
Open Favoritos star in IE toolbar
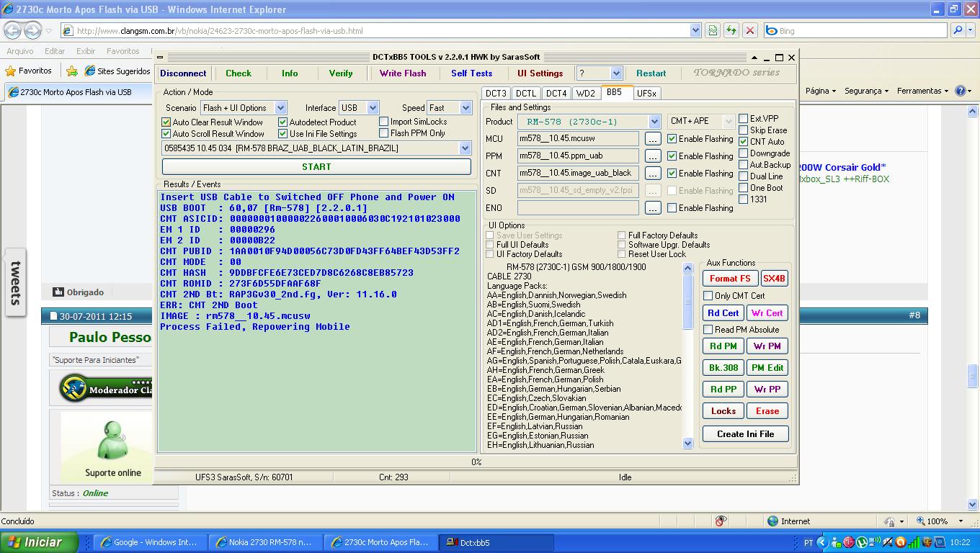point(28,71)
